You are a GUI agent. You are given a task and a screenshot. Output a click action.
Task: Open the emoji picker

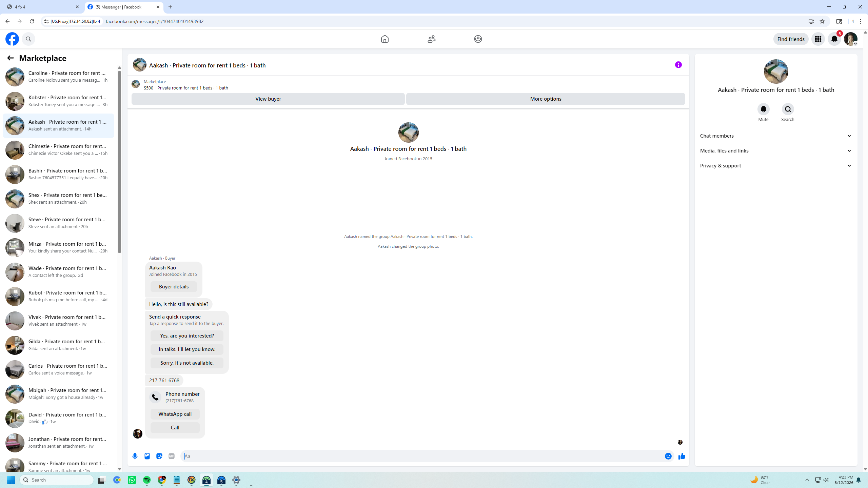tap(668, 456)
